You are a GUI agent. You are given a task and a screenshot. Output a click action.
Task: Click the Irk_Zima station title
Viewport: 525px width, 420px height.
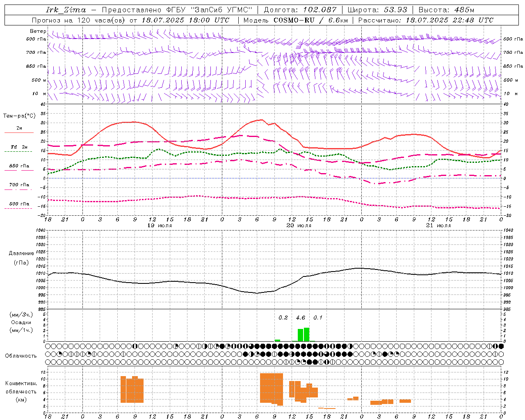66,10
